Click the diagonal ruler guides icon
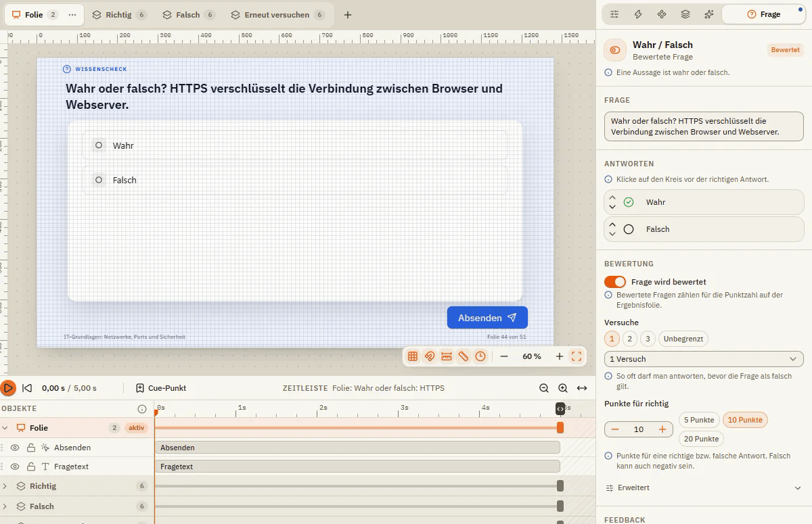The height and width of the screenshot is (524, 812). tap(464, 356)
